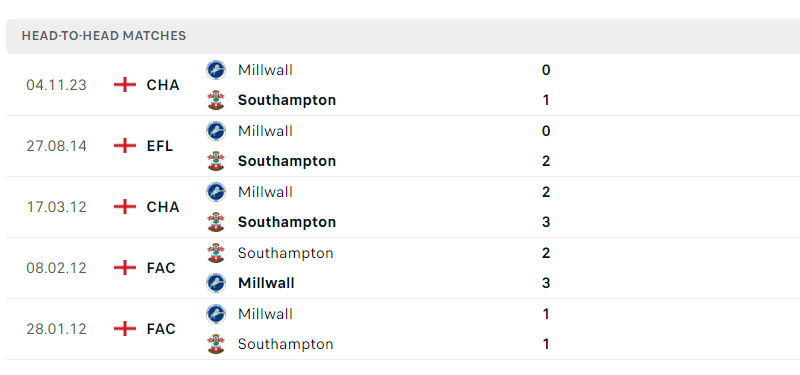This screenshot has height=375, width=800.
Task: Open Millwall team in 27.08.14 match
Action: (265, 131)
